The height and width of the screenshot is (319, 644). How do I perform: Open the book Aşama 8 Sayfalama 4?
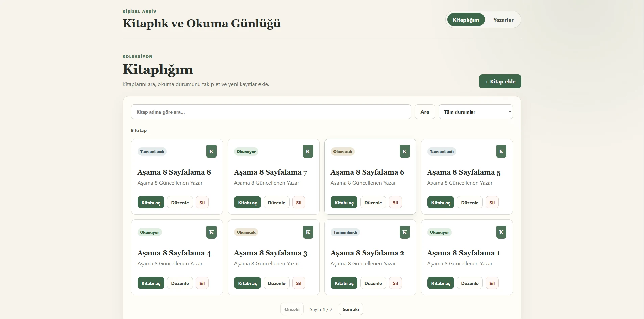pos(151,283)
